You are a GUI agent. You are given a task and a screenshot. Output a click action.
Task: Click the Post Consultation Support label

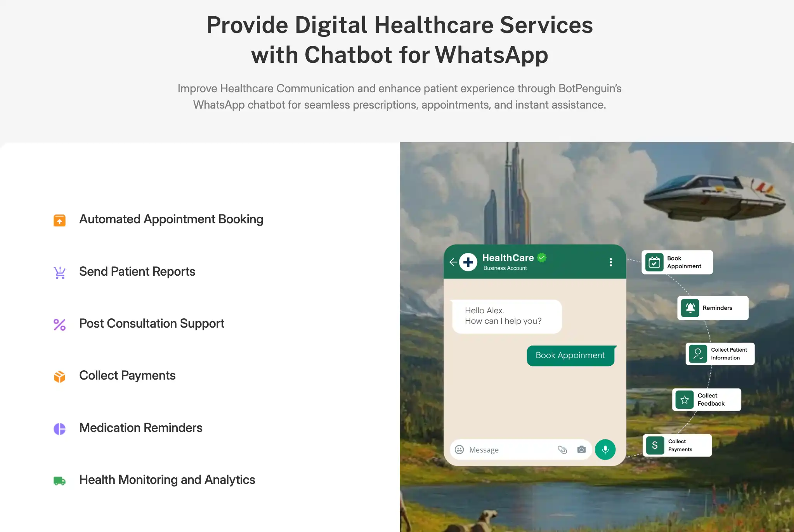click(x=152, y=323)
